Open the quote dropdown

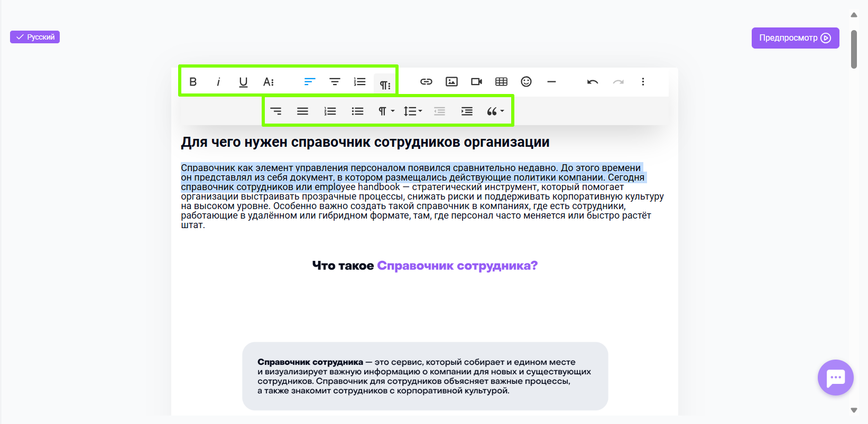coord(495,111)
